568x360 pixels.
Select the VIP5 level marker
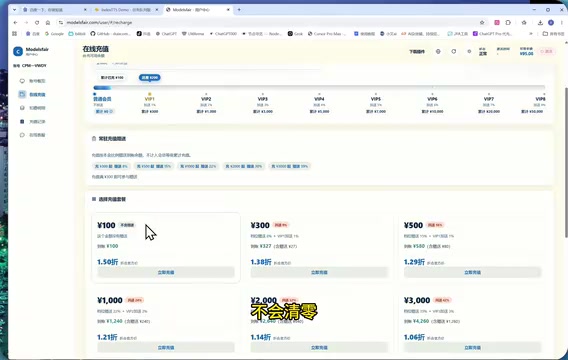[376, 99]
